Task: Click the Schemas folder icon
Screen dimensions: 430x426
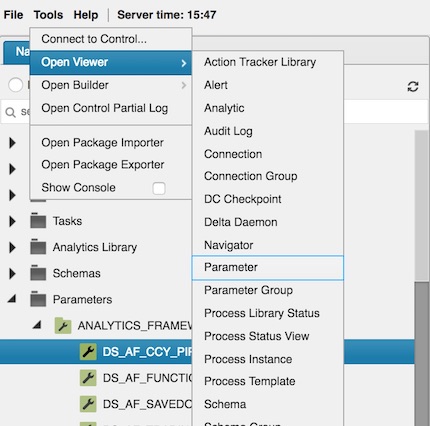Action: click(x=38, y=273)
